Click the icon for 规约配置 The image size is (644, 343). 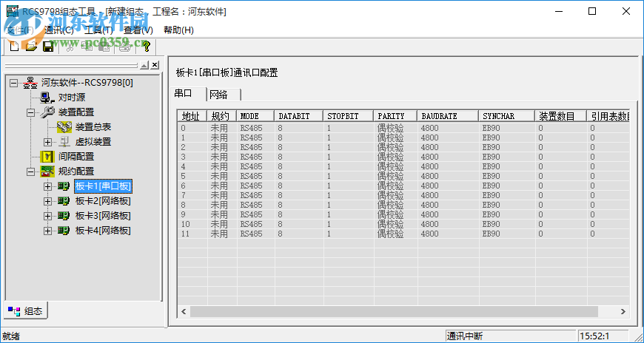point(47,171)
